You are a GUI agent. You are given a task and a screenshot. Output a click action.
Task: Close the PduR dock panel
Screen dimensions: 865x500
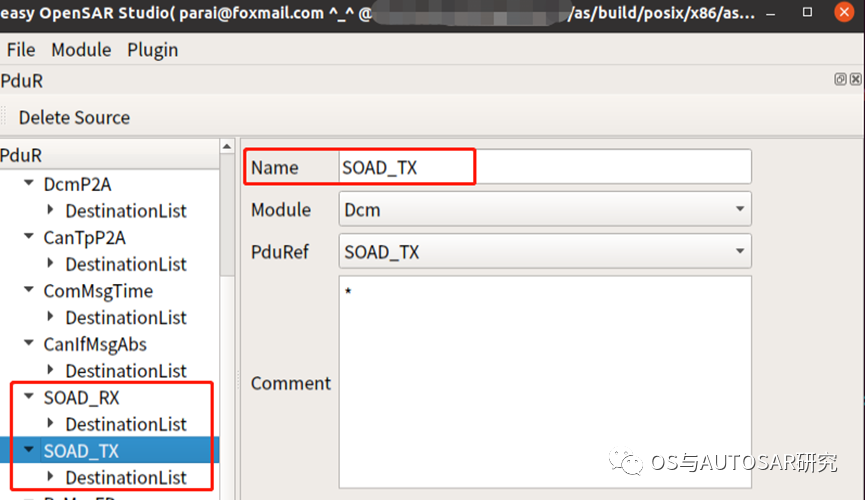856,79
